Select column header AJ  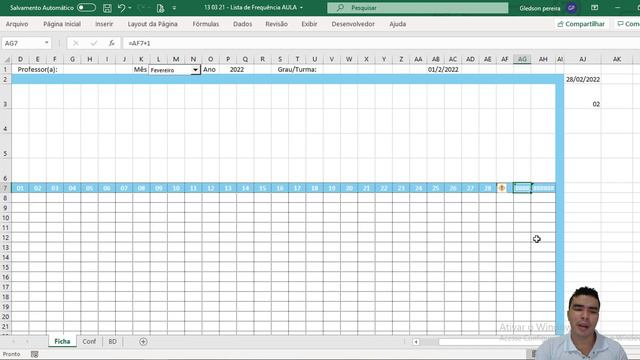click(583, 60)
